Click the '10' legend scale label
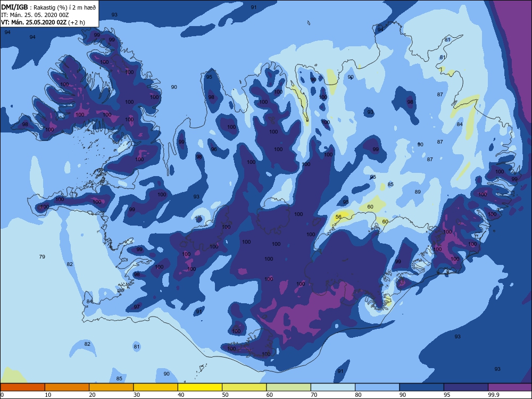The image size is (532, 399). pyautogui.click(x=48, y=395)
